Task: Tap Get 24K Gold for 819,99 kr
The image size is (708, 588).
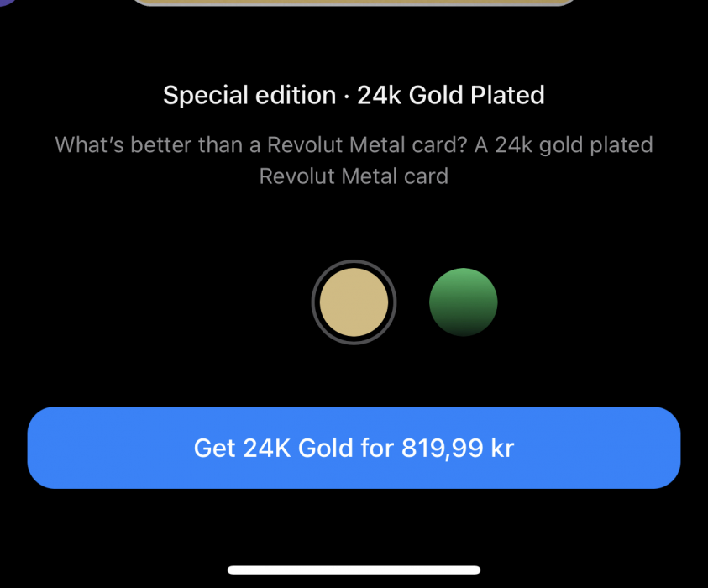Action: pos(354,448)
